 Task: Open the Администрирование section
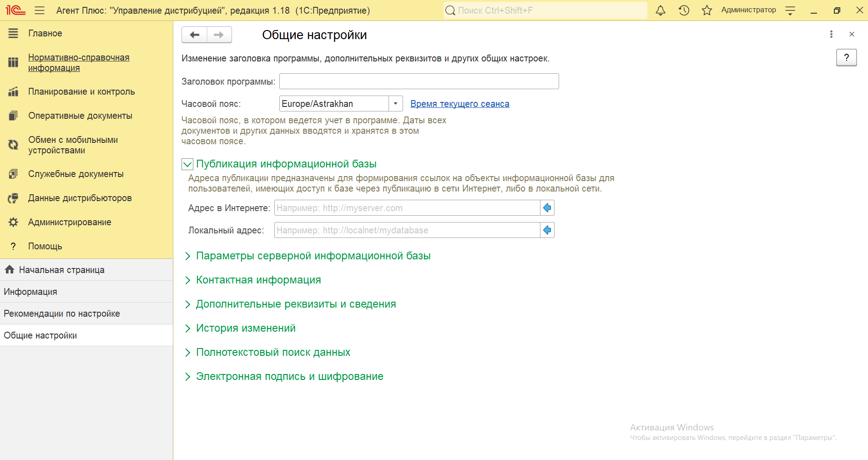[x=70, y=222]
